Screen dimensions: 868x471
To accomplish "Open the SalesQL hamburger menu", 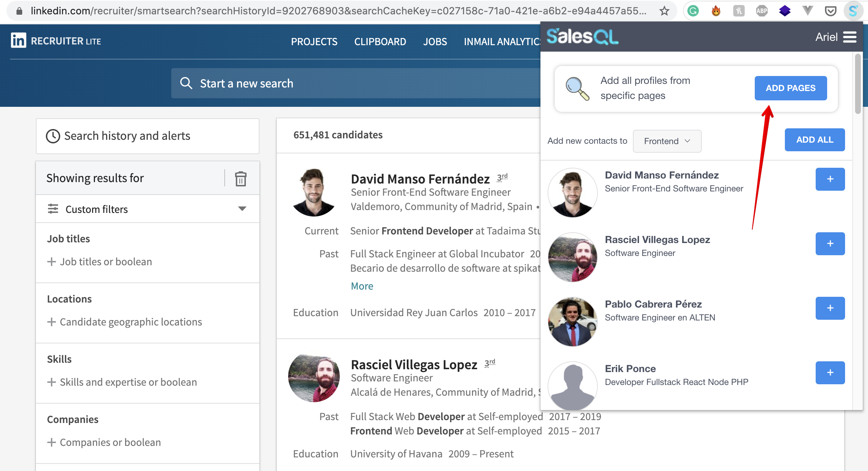I will tap(850, 37).
